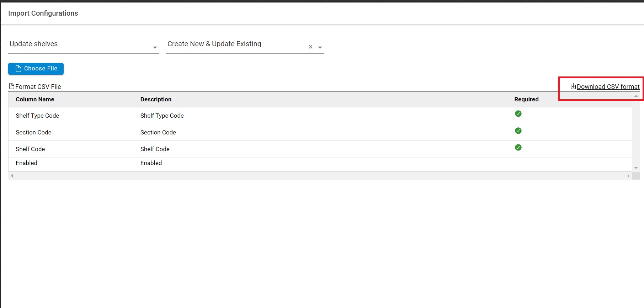
Task: Open the Download CSV format link
Action: point(608,87)
